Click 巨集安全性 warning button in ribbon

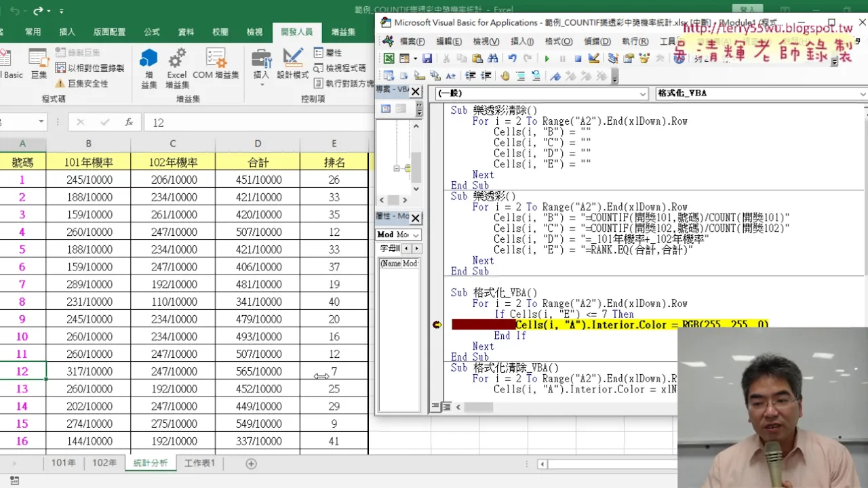pos(81,83)
